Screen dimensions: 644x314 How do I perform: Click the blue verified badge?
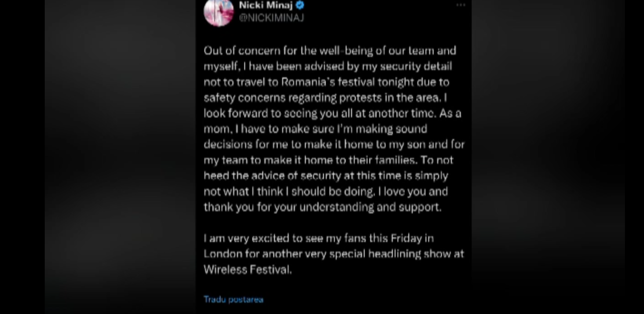(300, 5)
